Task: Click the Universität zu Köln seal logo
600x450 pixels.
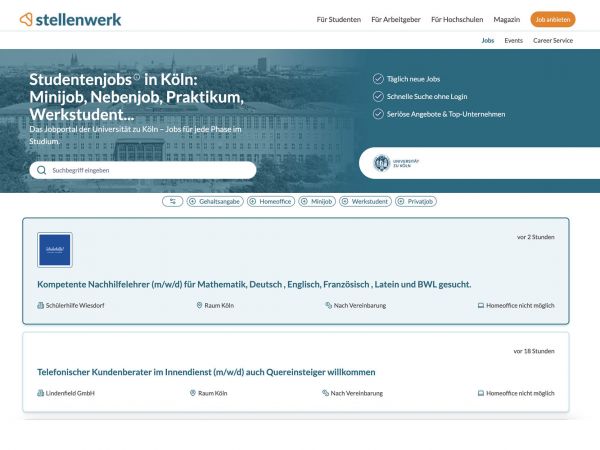Action: 381,163
